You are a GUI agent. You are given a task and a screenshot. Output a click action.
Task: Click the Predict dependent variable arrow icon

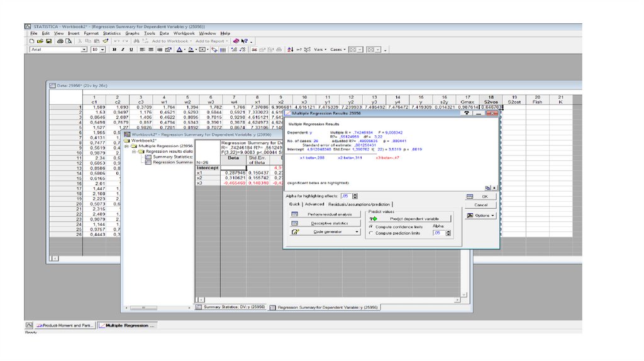373,218
